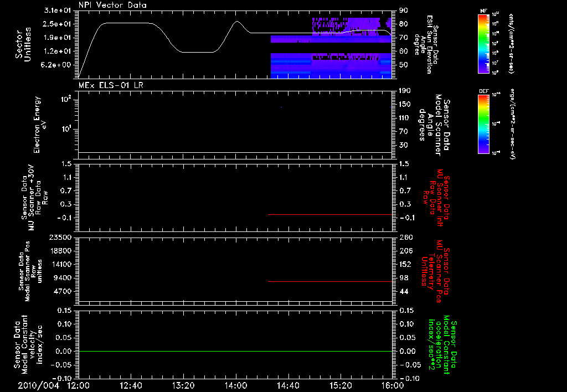
Task: Click the NF colorbar units label
Action: click(511, 43)
